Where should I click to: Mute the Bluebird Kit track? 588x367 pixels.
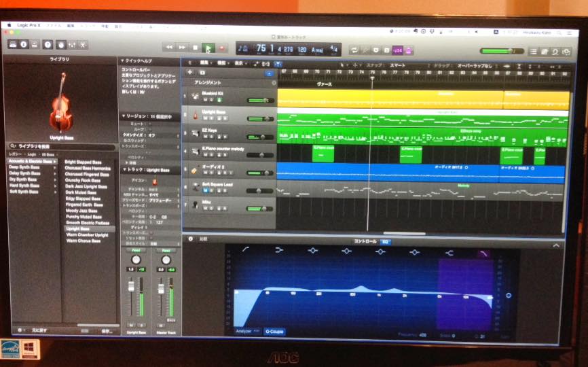[206, 100]
